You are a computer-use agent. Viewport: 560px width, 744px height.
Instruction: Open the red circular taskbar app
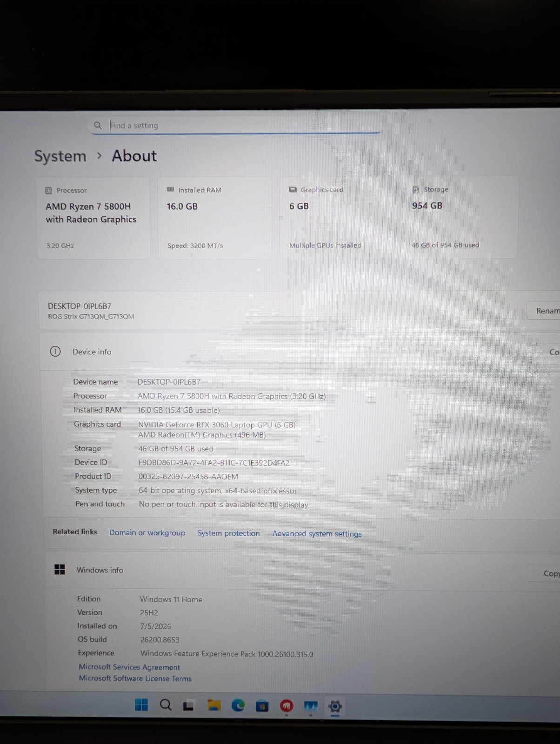[287, 706]
